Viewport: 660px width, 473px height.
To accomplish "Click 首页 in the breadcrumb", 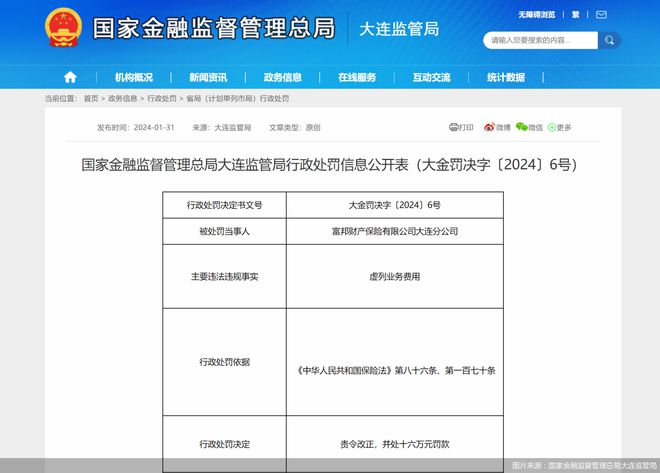I will tap(91, 99).
